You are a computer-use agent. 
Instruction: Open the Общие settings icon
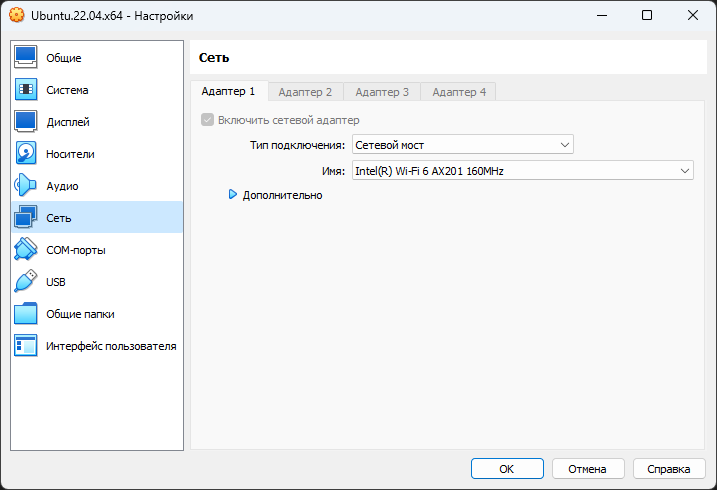coord(26,58)
